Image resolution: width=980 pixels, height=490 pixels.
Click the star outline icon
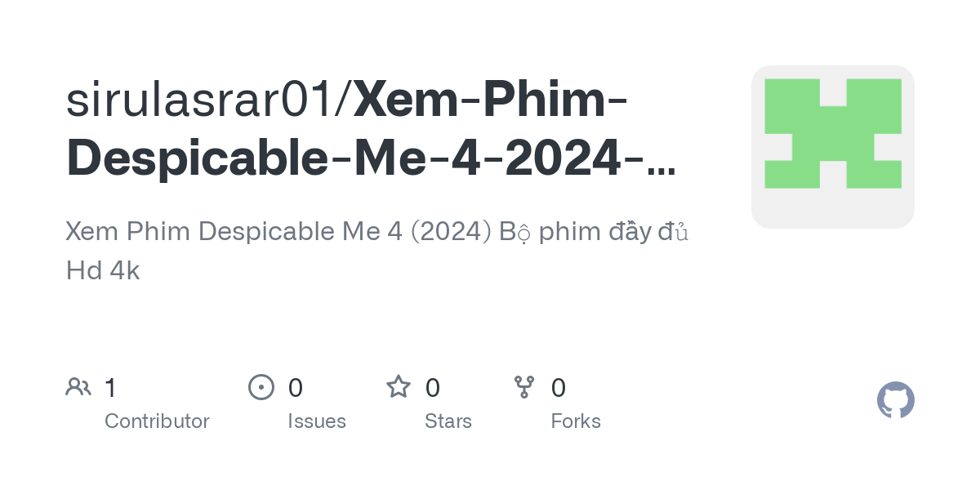tap(399, 386)
